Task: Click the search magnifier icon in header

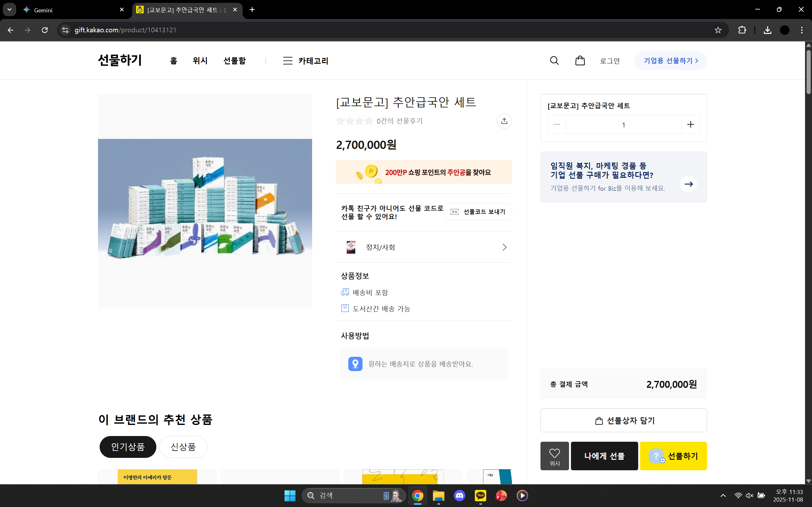Action: point(554,61)
